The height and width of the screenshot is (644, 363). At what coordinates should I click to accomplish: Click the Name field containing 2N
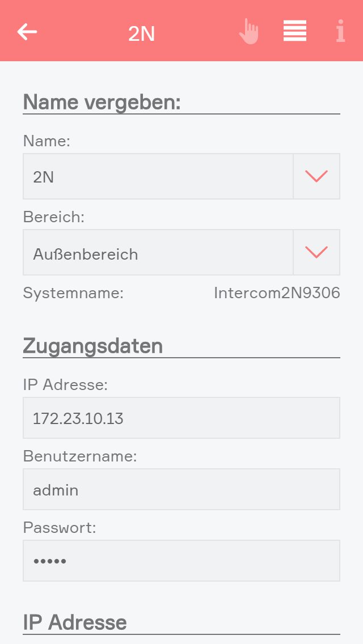pyautogui.click(x=158, y=176)
